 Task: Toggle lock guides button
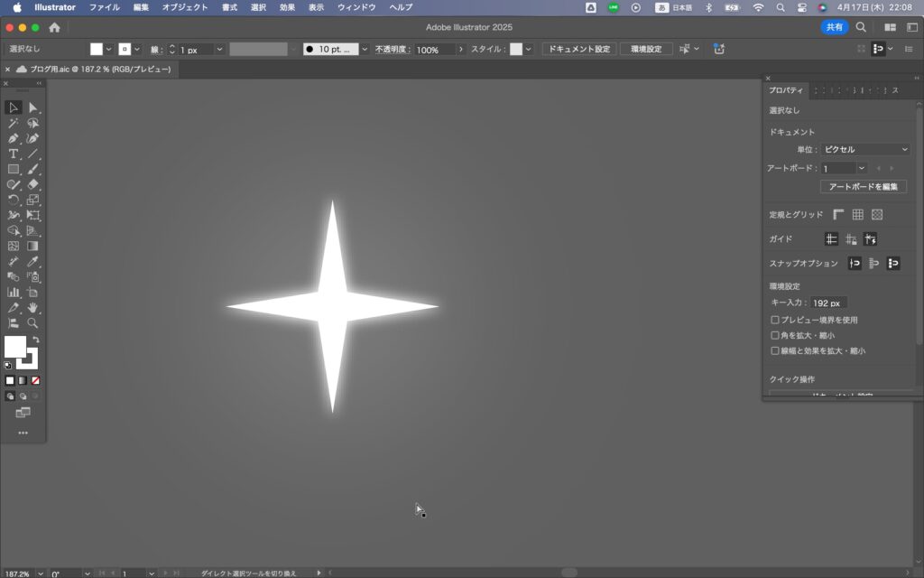point(851,238)
